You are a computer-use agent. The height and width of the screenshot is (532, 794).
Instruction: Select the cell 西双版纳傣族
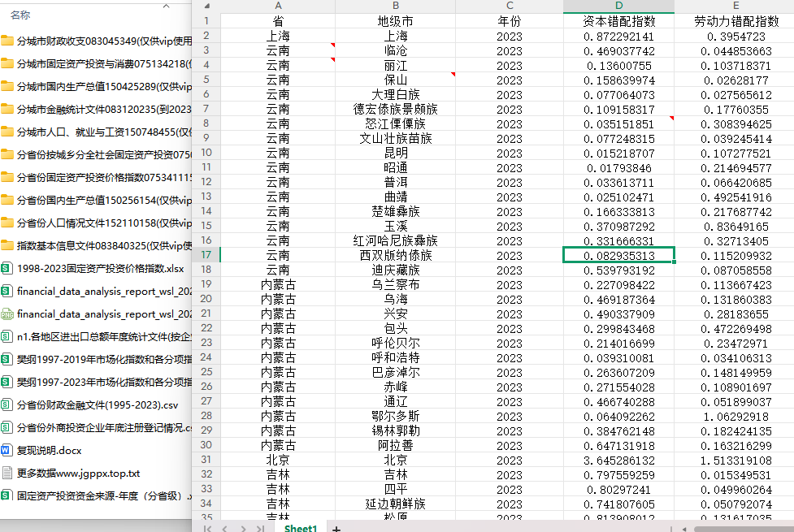point(396,256)
